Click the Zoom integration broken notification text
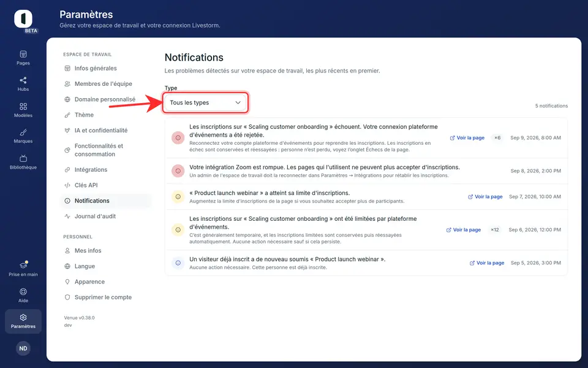 pos(325,167)
